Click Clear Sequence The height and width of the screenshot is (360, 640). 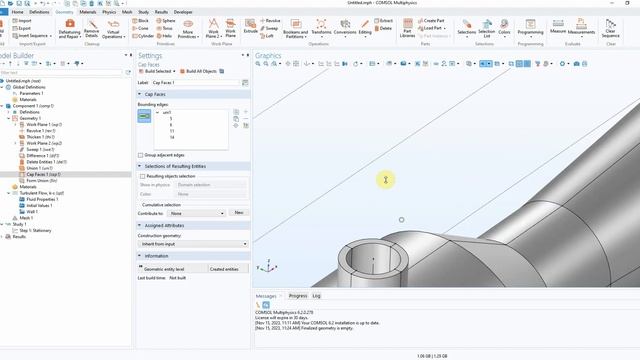click(x=610, y=29)
